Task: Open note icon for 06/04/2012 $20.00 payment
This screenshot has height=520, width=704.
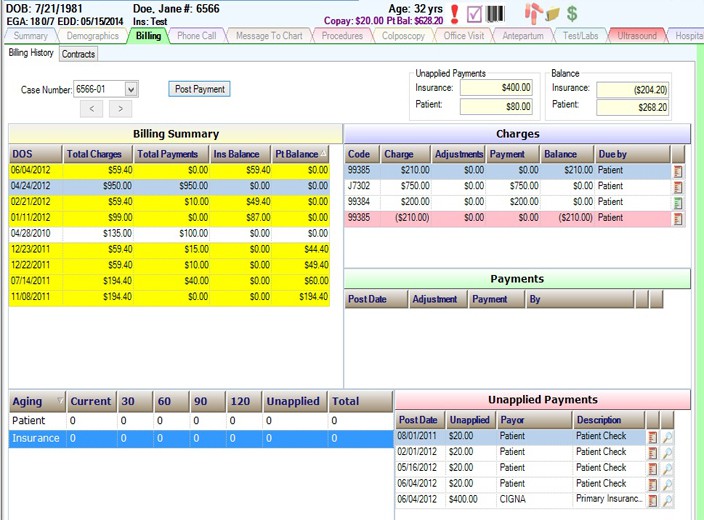Action: pos(653,485)
